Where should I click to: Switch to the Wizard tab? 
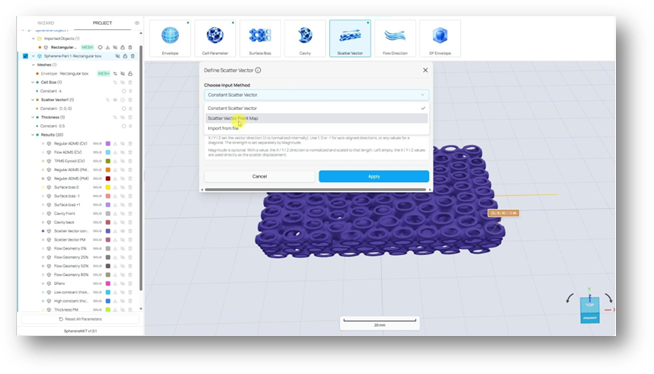pos(45,23)
